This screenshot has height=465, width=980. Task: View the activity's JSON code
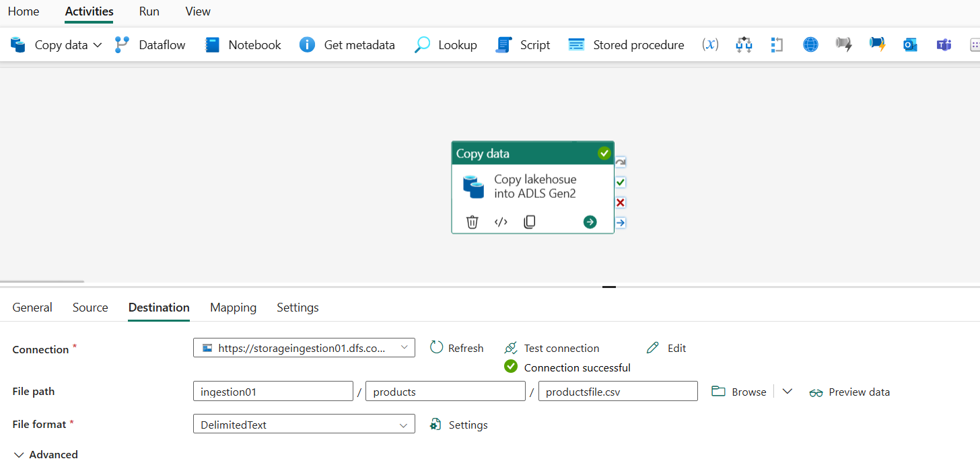pyautogui.click(x=501, y=221)
